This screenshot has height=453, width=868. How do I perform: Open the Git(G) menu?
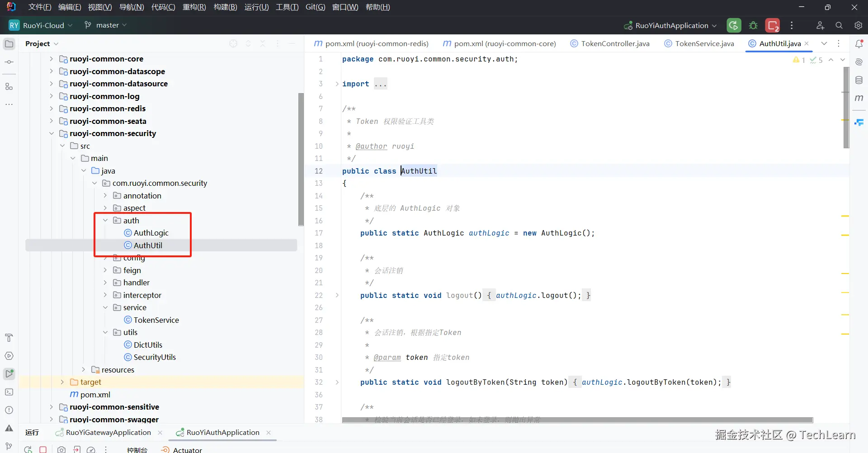(316, 7)
